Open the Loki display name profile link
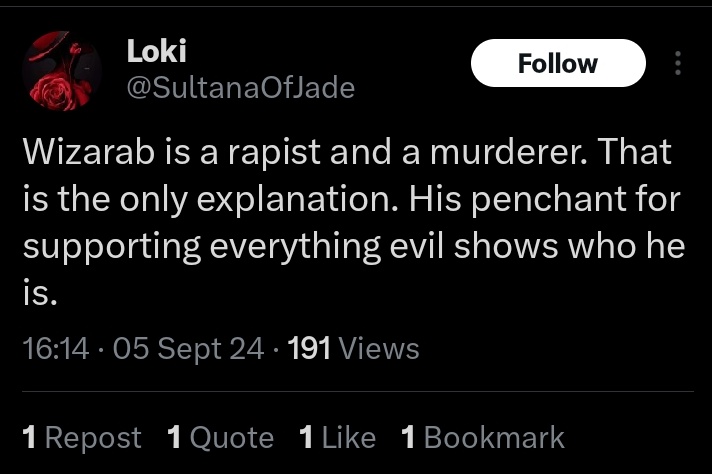 tap(157, 51)
